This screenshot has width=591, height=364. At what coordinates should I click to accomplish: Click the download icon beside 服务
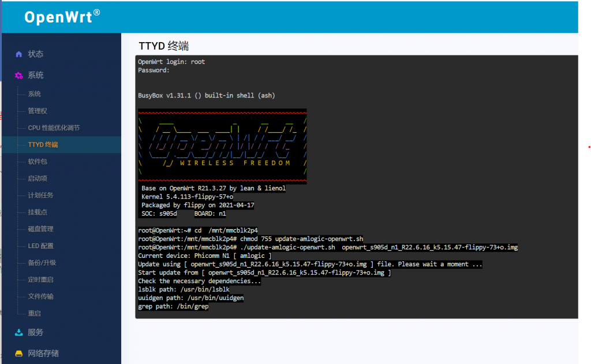coord(18,332)
